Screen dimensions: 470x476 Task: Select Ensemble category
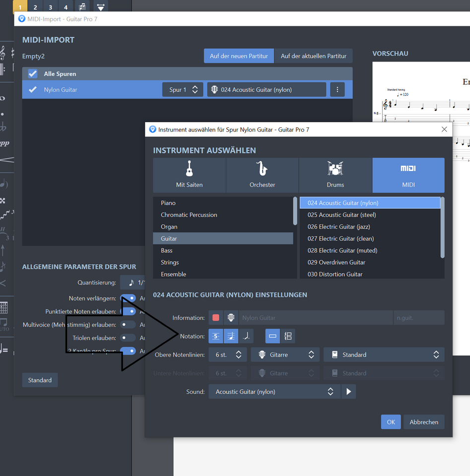point(223,274)
